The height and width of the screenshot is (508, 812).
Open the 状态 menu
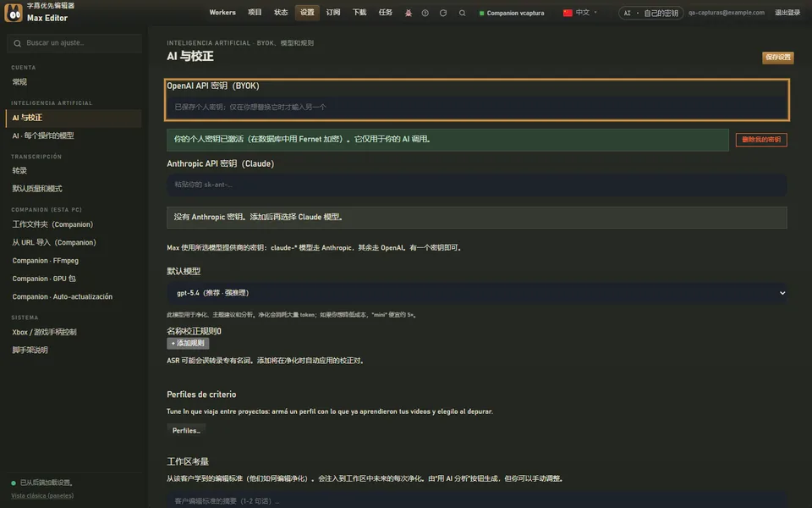click(x=281, y=13)
